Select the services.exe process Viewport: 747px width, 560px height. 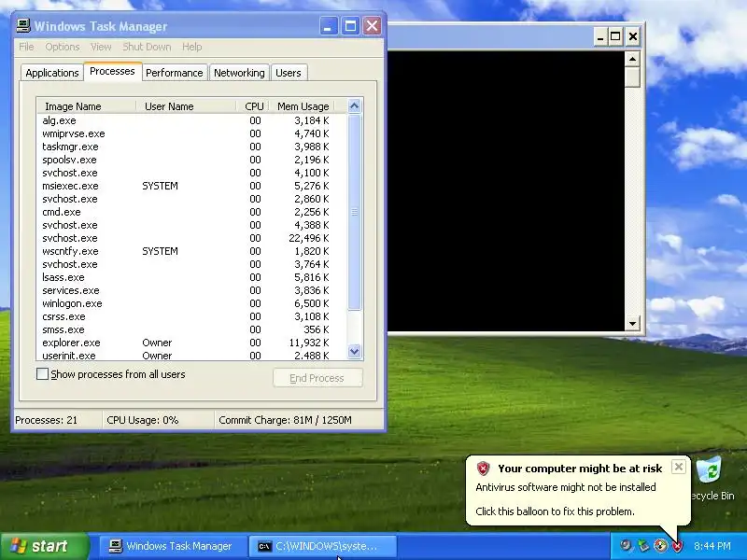tap(192, 290)
